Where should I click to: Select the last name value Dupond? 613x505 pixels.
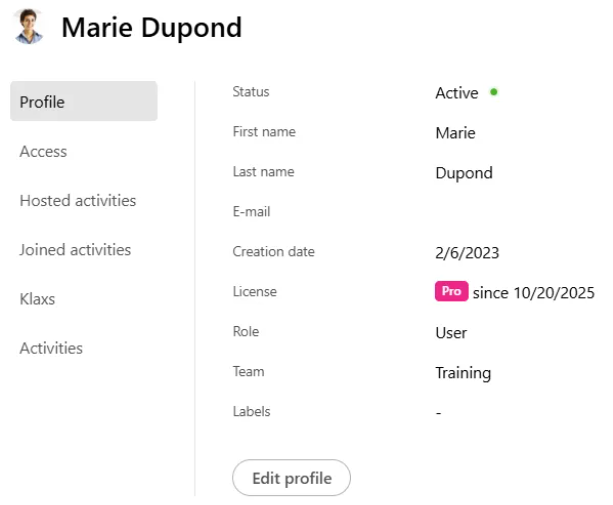tap(464, 173)
